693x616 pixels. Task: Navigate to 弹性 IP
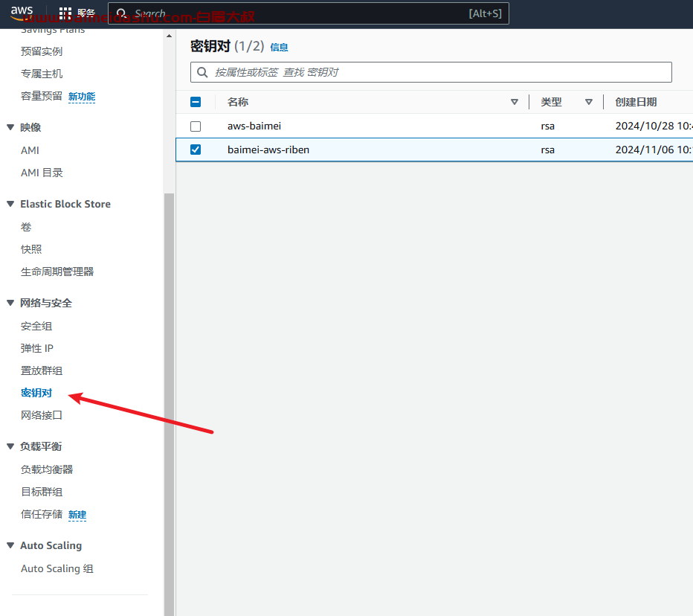pos(37,348)
